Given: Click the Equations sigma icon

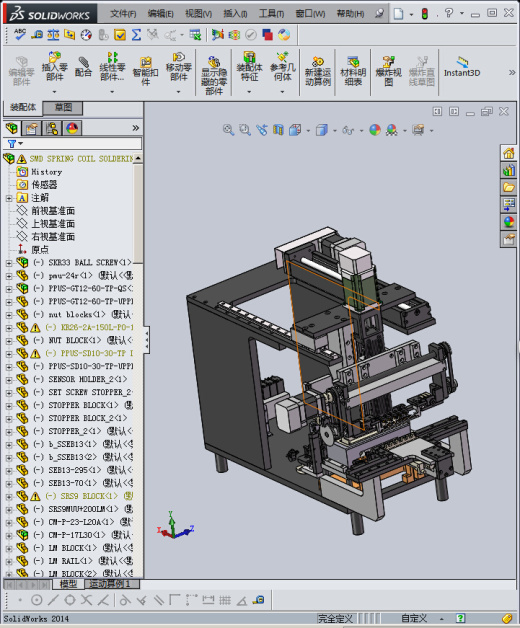Looking at the screenshot, I should pos(136,35).
